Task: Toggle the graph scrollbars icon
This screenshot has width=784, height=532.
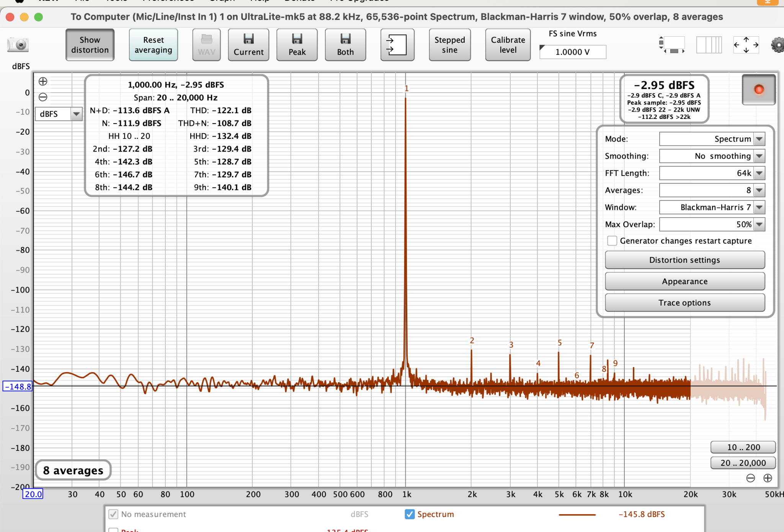Action: pos(672,45)
